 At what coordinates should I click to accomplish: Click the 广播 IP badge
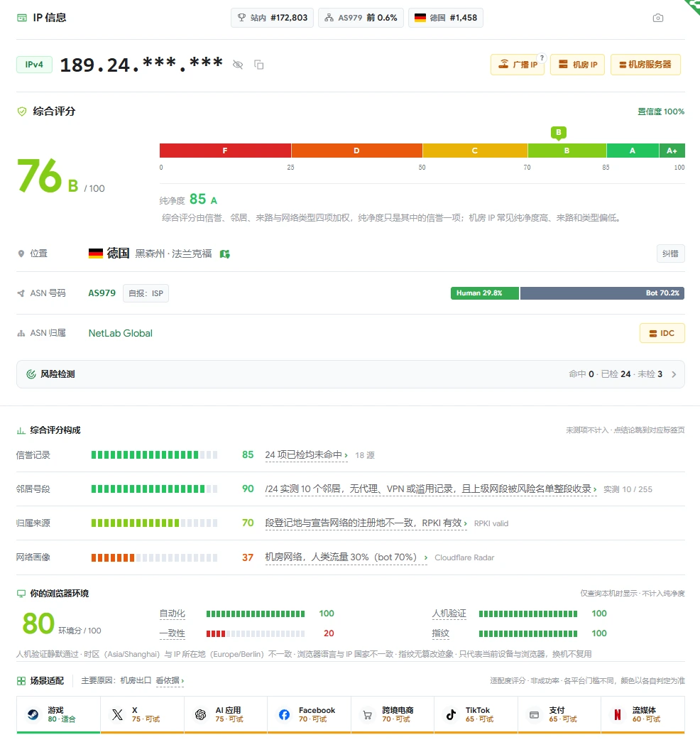518,65
